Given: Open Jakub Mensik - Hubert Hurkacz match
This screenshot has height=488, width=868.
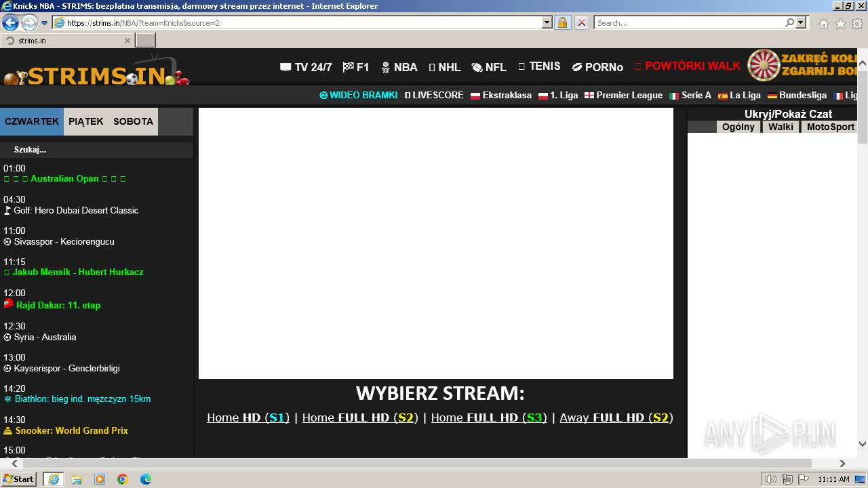Looking at the screenshot, I should [73, 272].
